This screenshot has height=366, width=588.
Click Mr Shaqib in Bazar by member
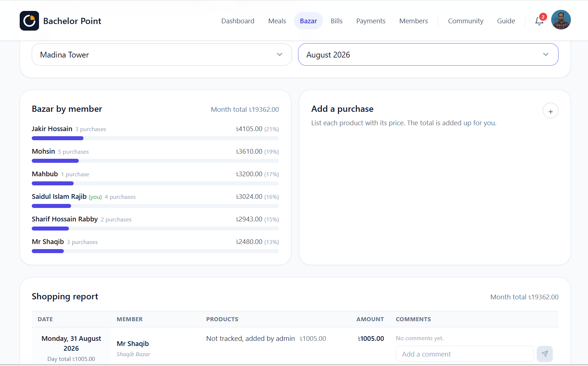pos(48,242)
